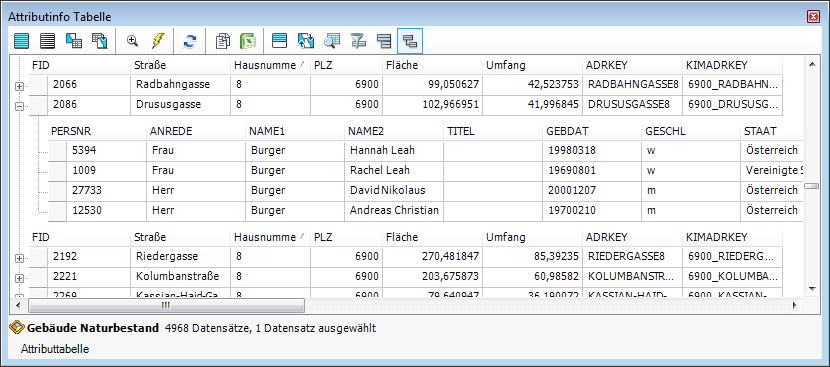Click the status text "4968 Datensätze"
The height and width of the screenshot is (367, 830).
tap(208, 328)
